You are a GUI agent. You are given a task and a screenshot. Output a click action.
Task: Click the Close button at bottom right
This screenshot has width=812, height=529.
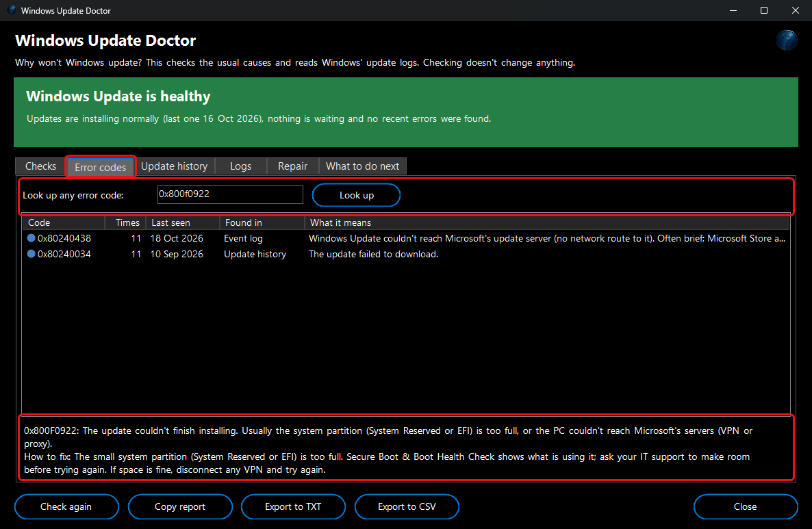(x=745, y=506)
